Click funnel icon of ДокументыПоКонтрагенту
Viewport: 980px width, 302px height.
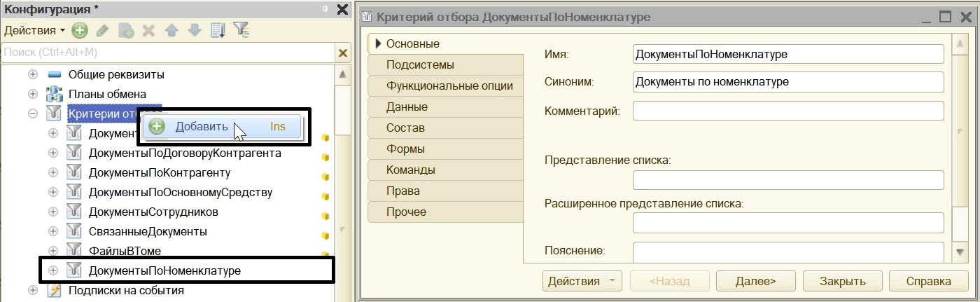click(x=74, y=172)
